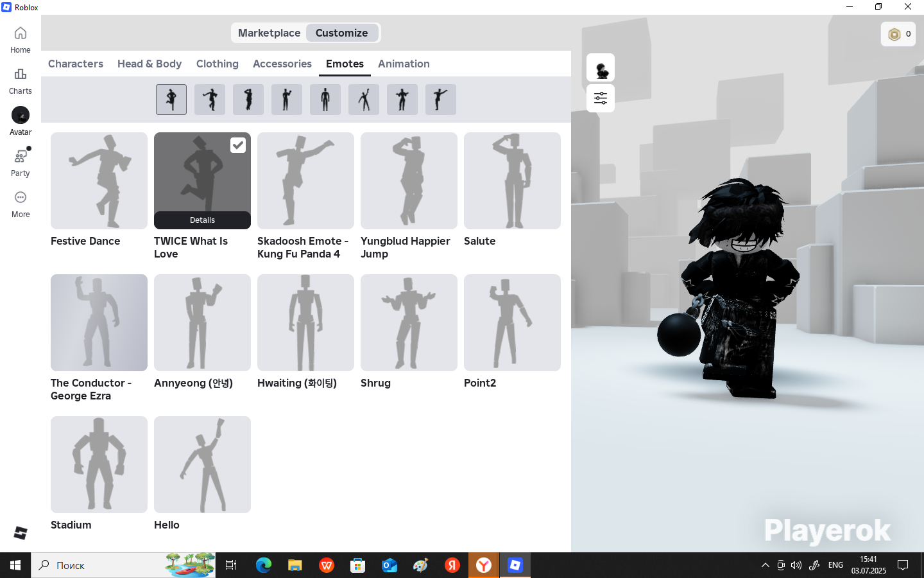Open the Windows Start menu

tap(15, 565)
